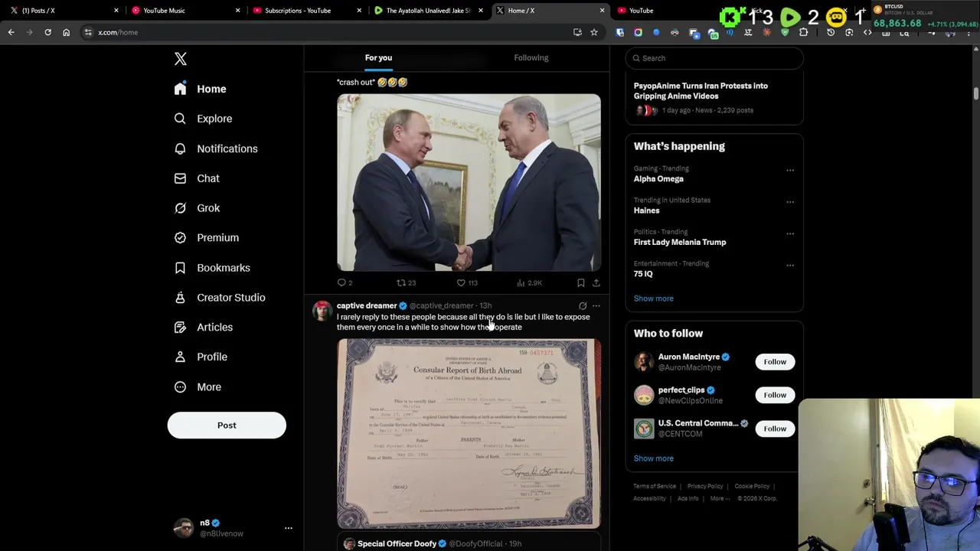
Task: Open the Premium page
Action: tap(207, 237)
